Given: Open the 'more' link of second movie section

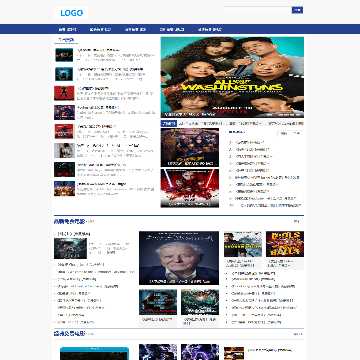Looking at the screenshot, I should point(297,334).
